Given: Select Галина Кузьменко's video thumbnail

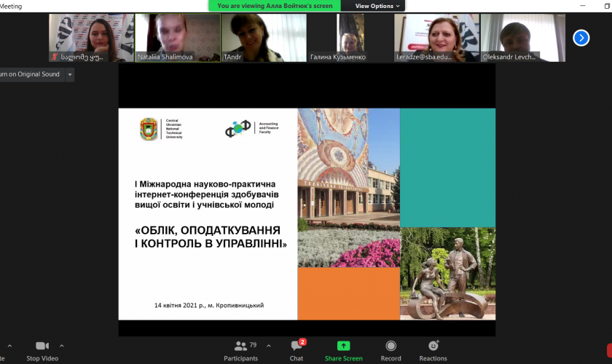Looking at the screenshot, I should click(x=350, y=38).
